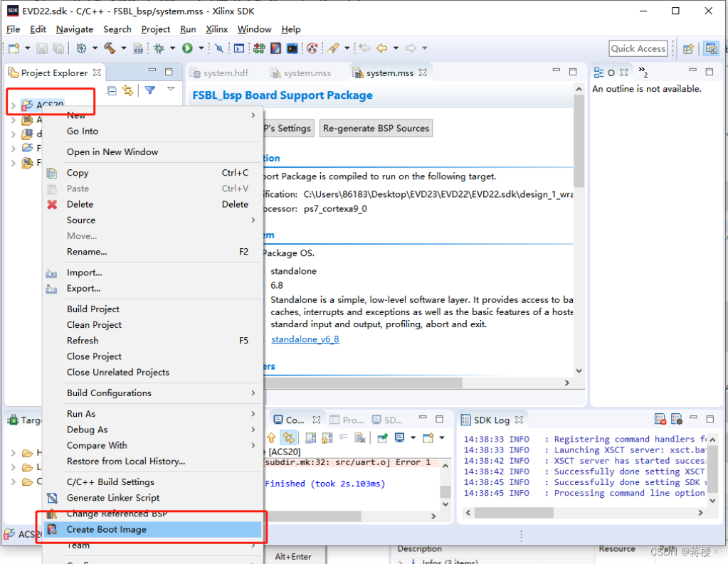
Task: Click the Build hammer toolbar icon
Action: [110, 48]
